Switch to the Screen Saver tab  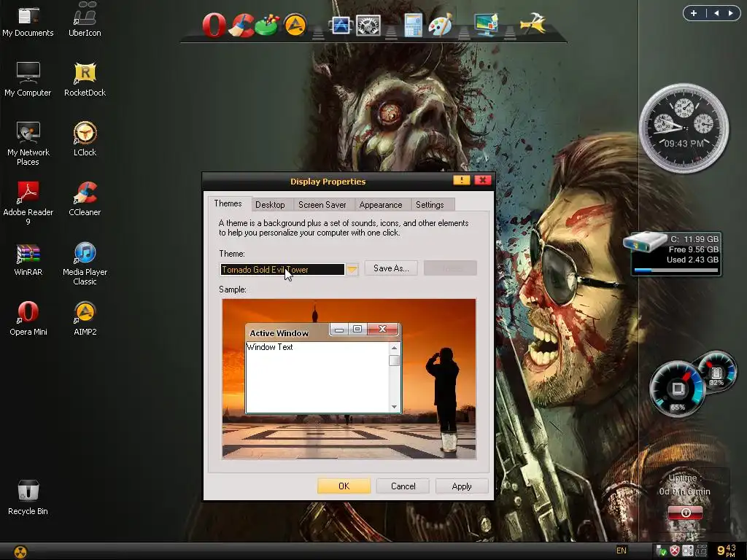pos(322,205)
